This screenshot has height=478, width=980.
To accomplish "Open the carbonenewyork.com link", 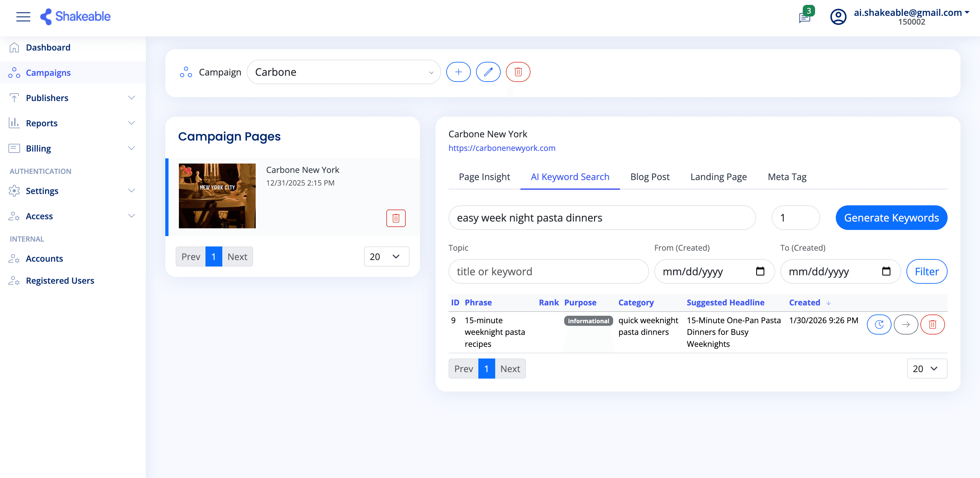I will [x=502, y=148].
